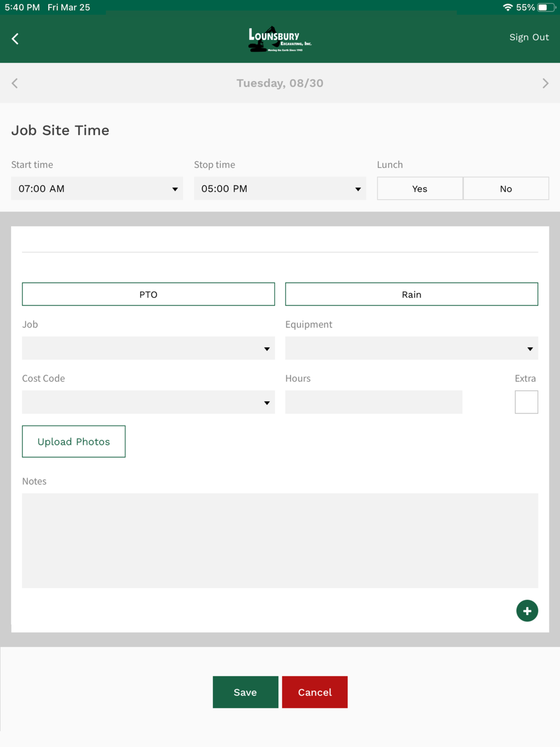Focus the Hours input field
Screen dimensions: 560x747
pos(374,402)
